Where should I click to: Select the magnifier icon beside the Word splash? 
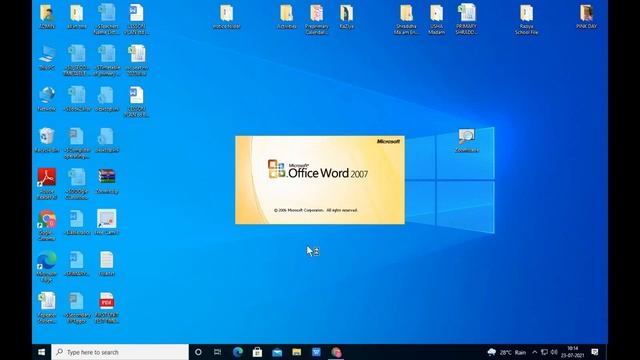[467, 141]
